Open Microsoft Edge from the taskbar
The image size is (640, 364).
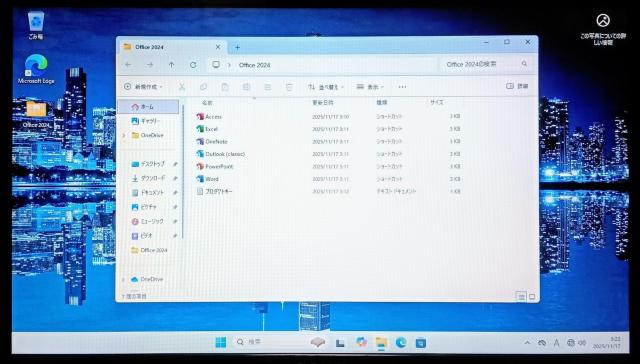[x=401, y=342]
